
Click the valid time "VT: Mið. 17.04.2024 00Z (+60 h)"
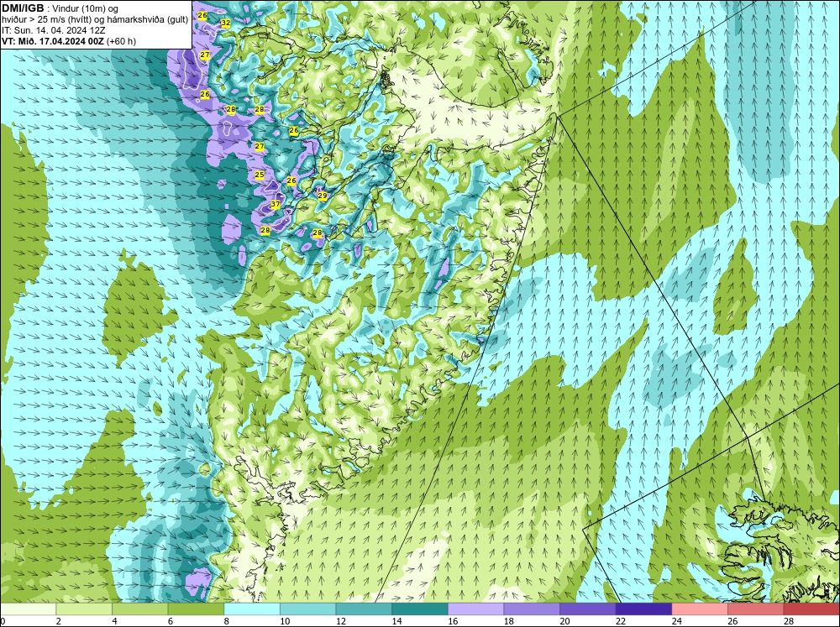point(69,41)
